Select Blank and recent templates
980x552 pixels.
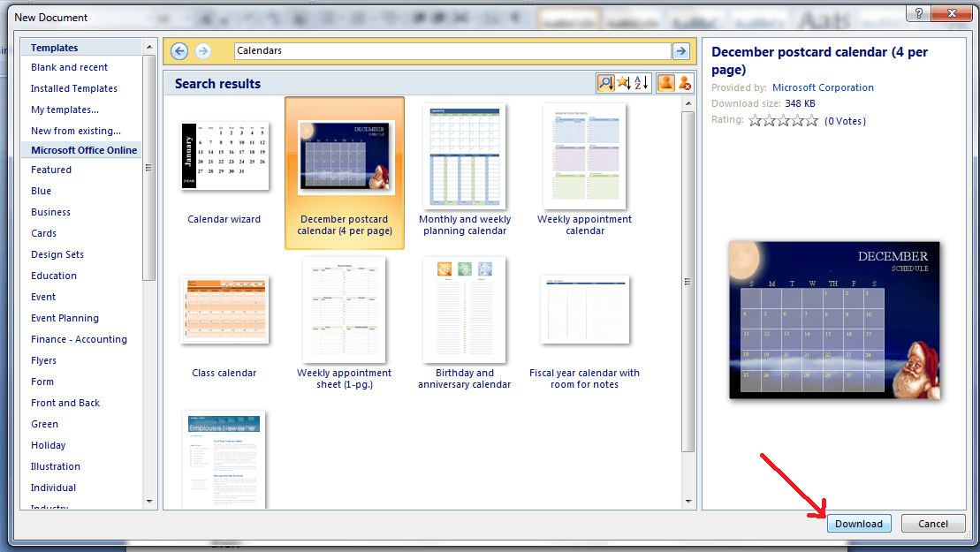(69, 66)
